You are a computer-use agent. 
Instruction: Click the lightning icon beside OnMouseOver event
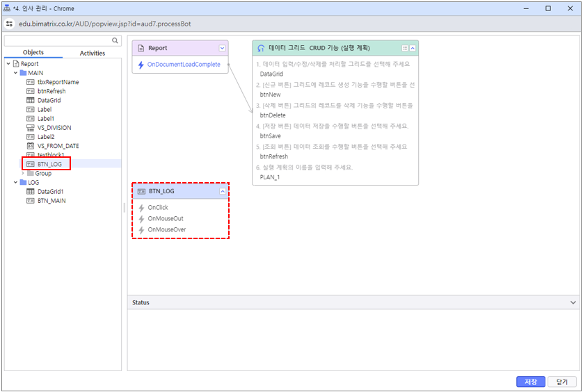tap(141, 229)
